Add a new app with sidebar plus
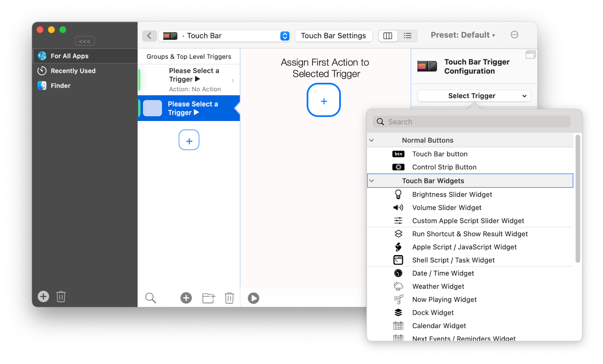 point(43,297)
